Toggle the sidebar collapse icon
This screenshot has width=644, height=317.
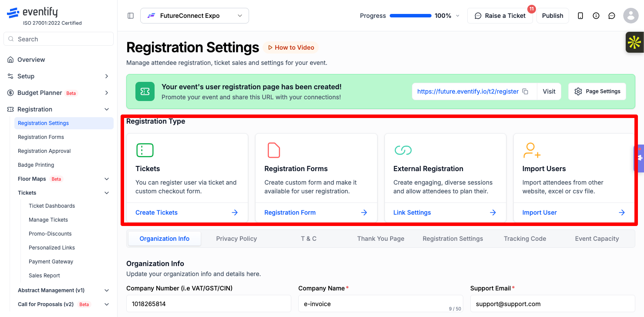(x=131, y=16)
